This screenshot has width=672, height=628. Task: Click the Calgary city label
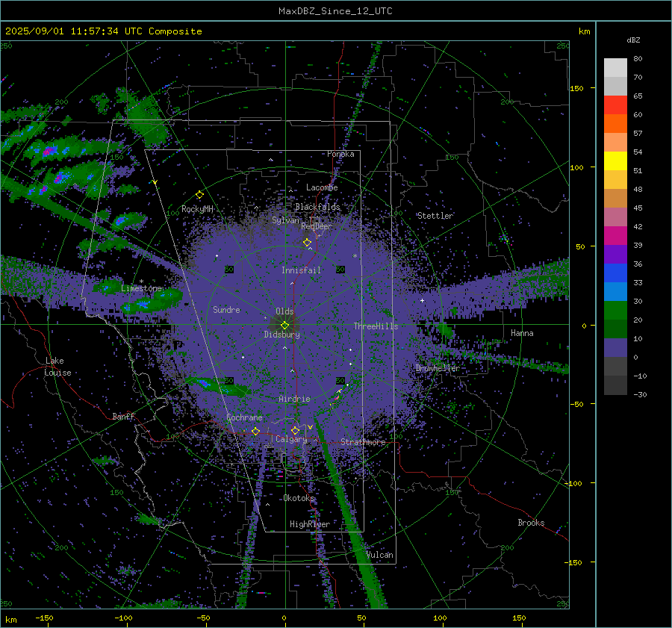click(291, 439)
